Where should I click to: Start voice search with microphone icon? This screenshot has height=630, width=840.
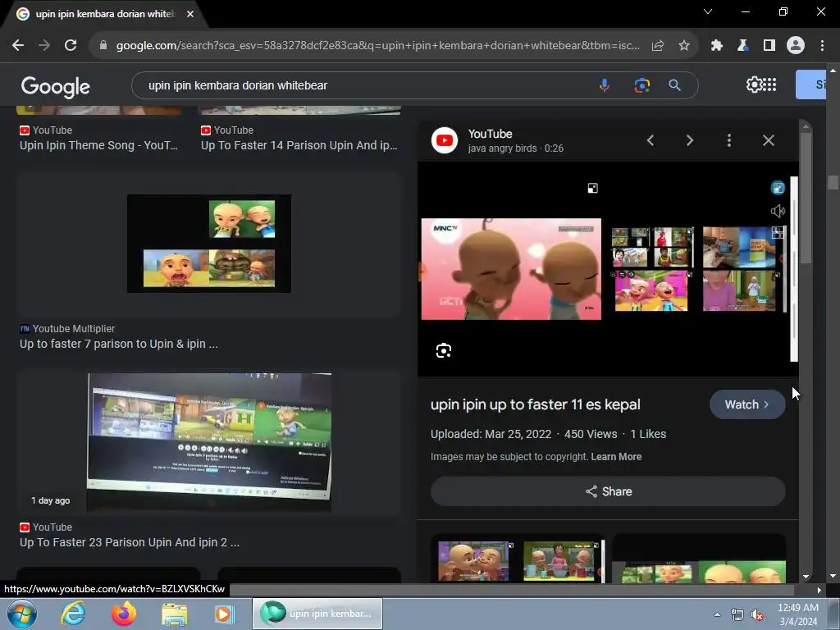(x=605, y=85)
